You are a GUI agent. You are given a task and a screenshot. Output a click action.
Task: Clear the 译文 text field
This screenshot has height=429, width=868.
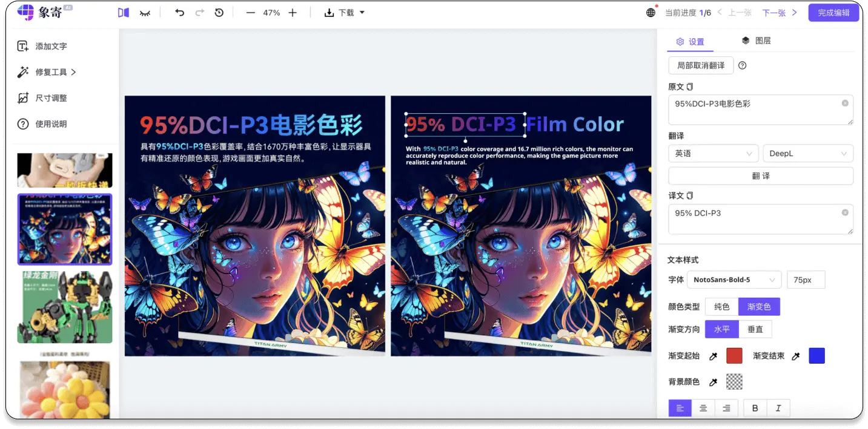(845, 212)
